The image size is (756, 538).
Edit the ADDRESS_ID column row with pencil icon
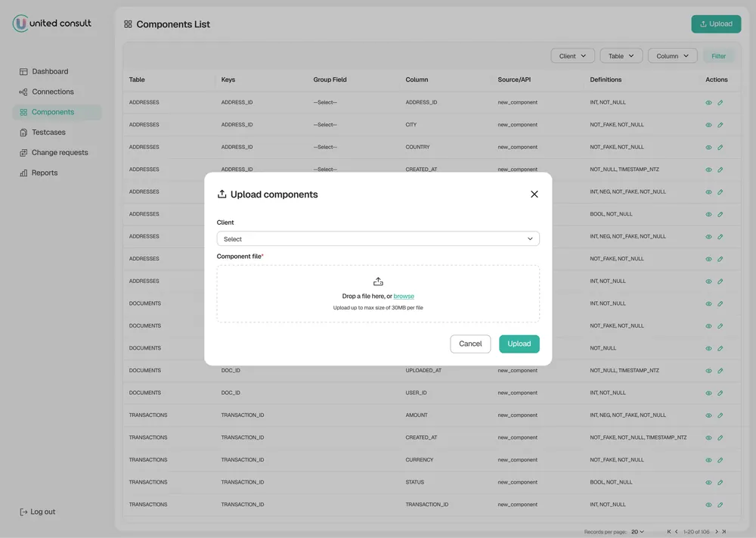720,102
